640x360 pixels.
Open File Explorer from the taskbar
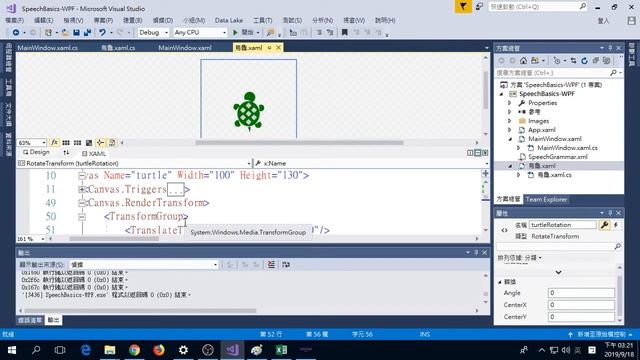110,350
